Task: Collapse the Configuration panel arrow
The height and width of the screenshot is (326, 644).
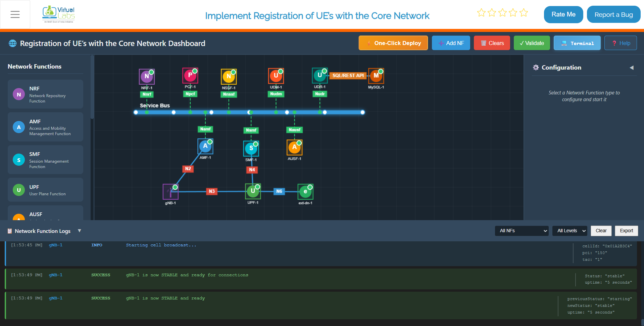Action: click(x=632, y=68)
